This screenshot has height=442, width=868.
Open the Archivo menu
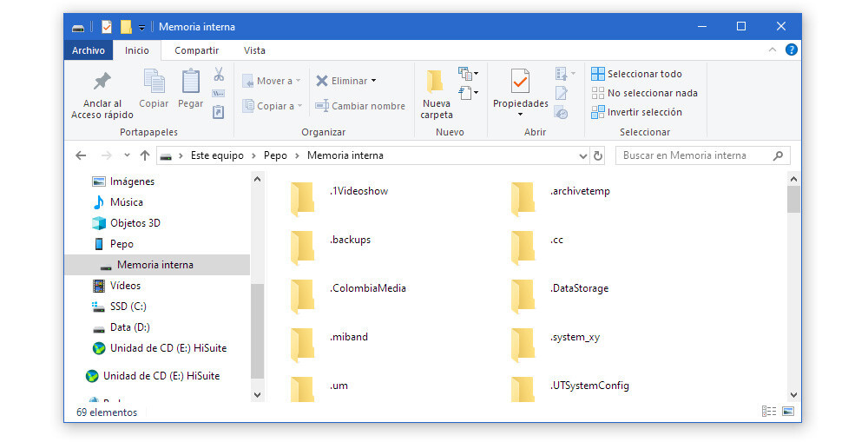click(89, 50)
